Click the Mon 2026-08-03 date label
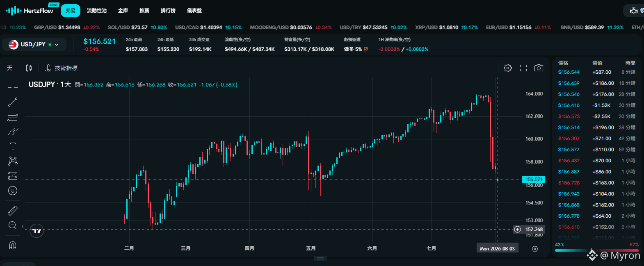The width and height of the screenshot is (644, 266). pos(497,249)
